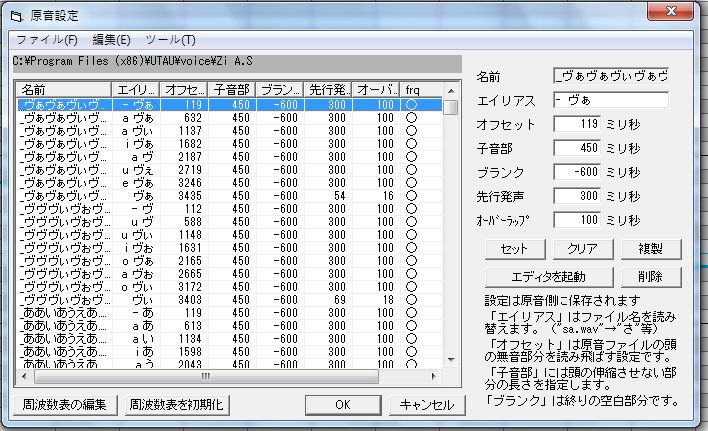Select the row with alias 'e ヴぁ'
708x431 pixels.
[230, 183]
